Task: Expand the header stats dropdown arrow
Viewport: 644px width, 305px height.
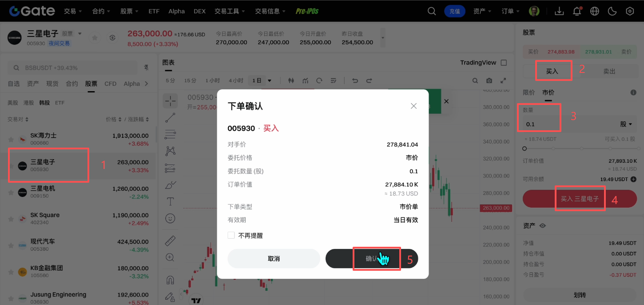Action: (x=382, y=38)
